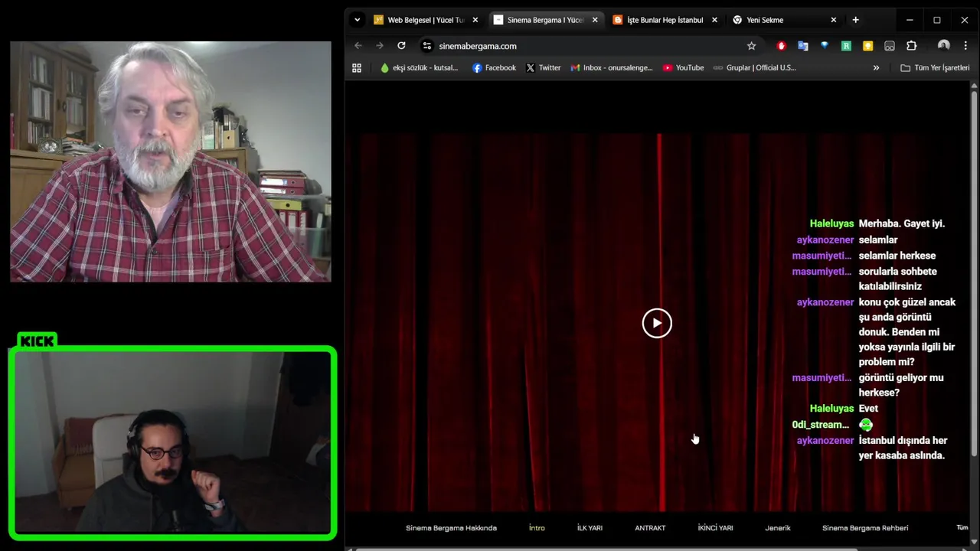Screen dimensions: 980x551
Task: Go to the İKİNCİ YARI section
Action: (x=715, y=528)
